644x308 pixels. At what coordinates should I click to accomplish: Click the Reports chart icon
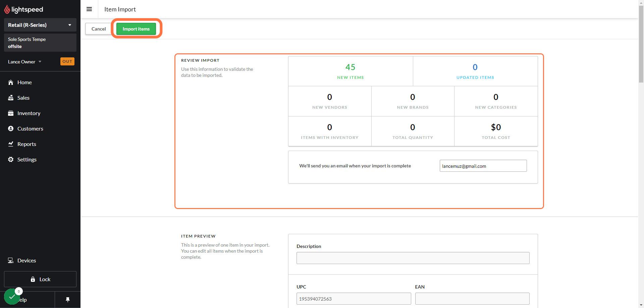tap(11, 144)
